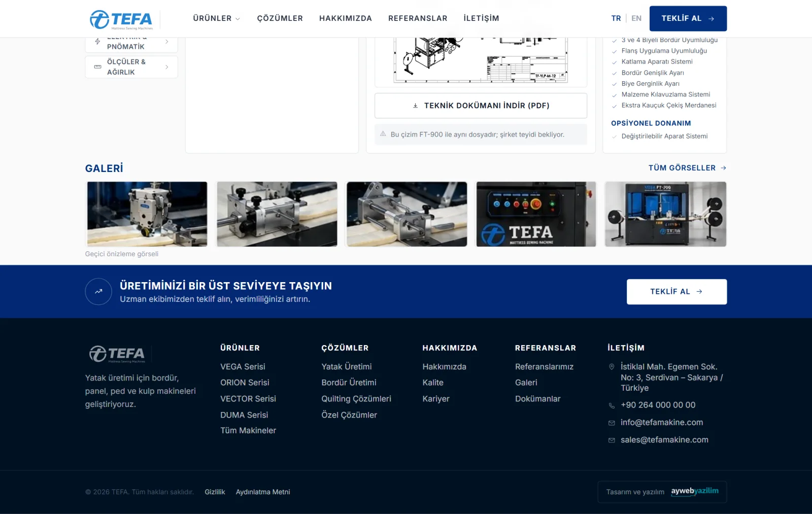Open Hakkımızda footer link
812x514 pixels.
tap(445, 366)
